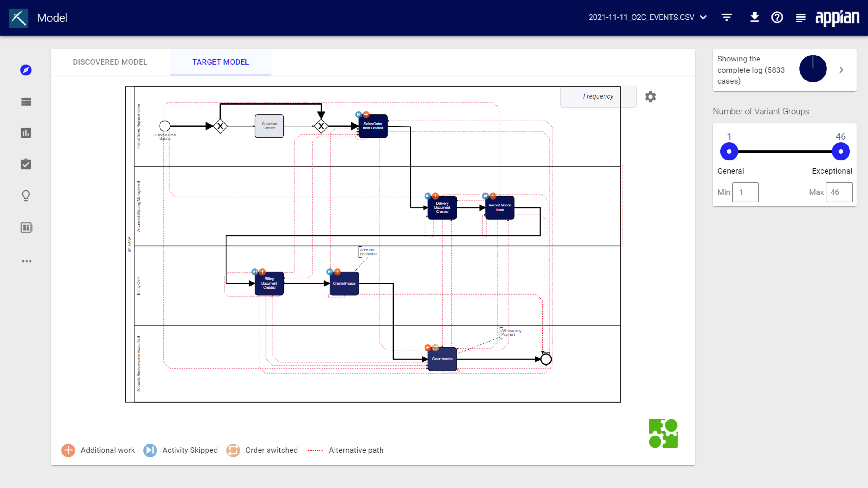The height and width of the screenshot is (488, 868).
Task: Click the green puzzle gears icon
Action: pos(663,434)
